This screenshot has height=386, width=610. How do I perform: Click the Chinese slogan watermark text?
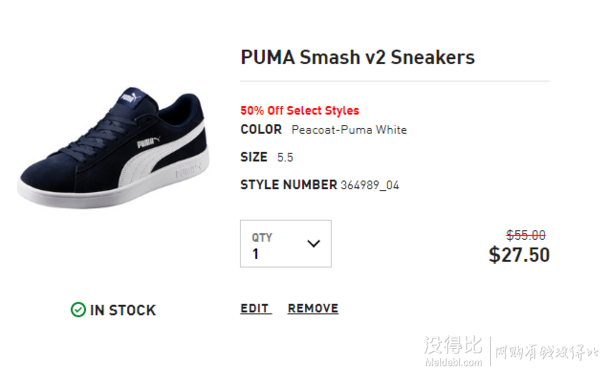(547, 352)
